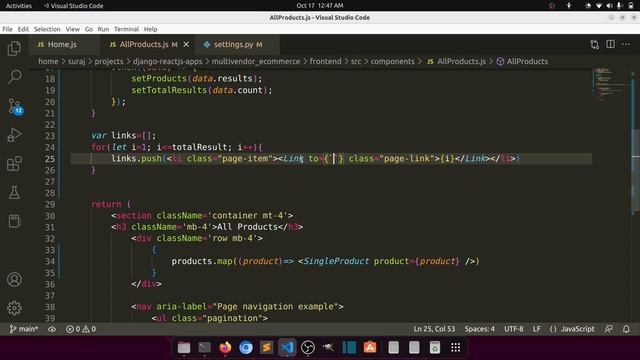Open the Extensions view
This screenshot has width=640, height=360.
pyautogui.click(x=14, y=164)
